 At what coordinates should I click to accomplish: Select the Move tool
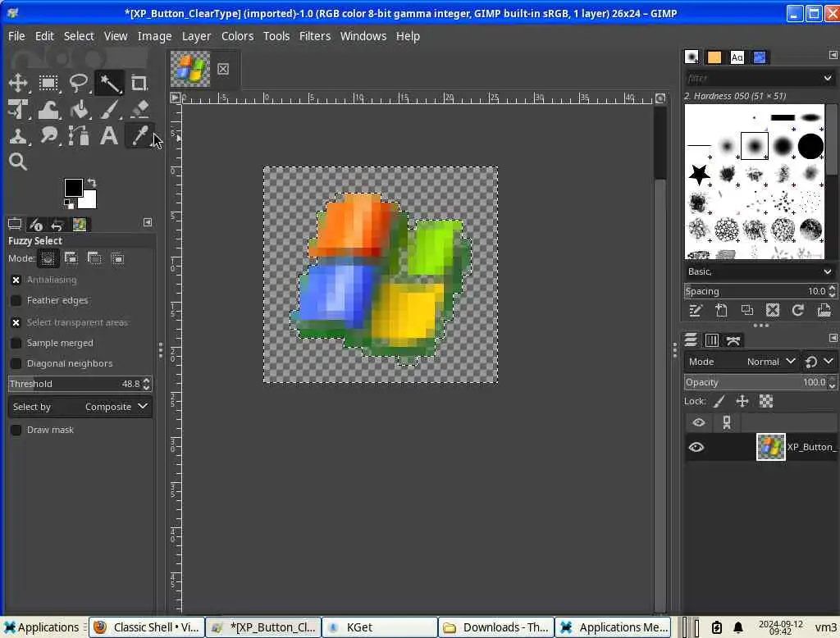(x=18, y=83)
